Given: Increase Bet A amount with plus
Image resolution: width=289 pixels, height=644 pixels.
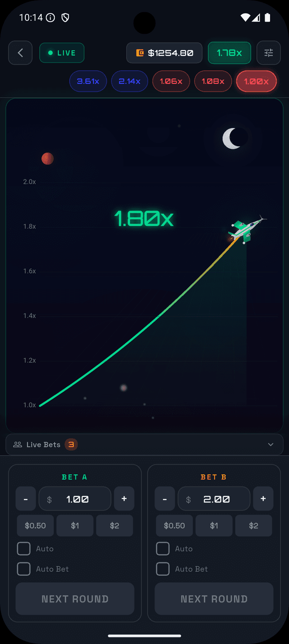Looking at the screenshot, I should [x=124, y=499].
